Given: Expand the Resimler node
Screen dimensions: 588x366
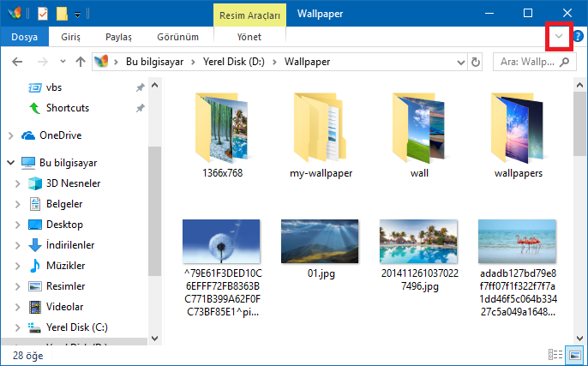Looking at the screenshot, I should point(18,287).
